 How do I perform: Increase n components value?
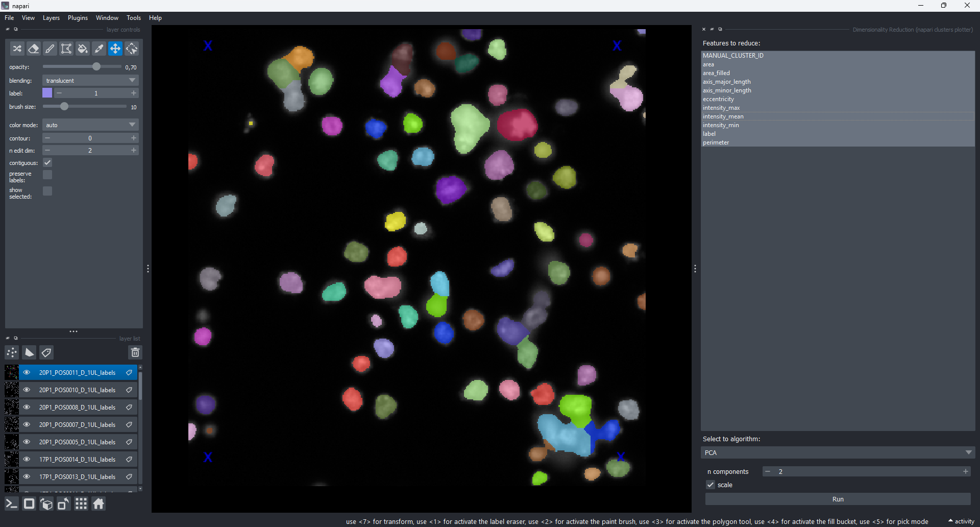965,471
